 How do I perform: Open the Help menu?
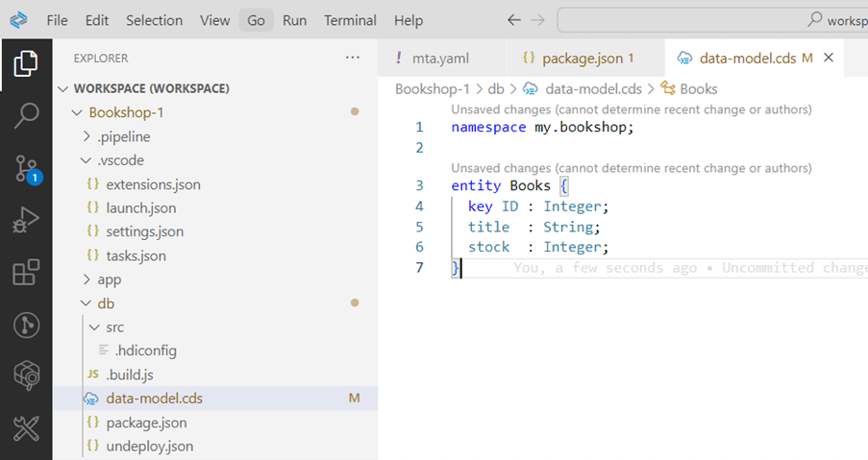coord(409,20)
